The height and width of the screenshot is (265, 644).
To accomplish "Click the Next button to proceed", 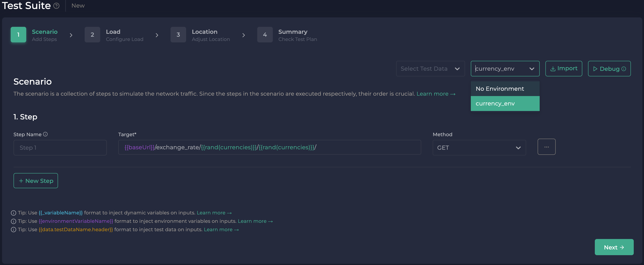I will [614, 247].
